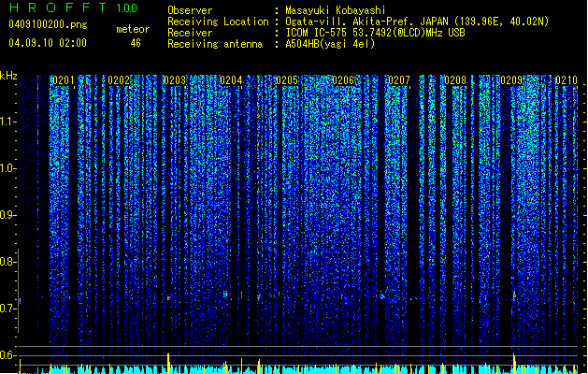Click the 0.6 frequency axis label
Viewport: 588px width, 374px height.
7,355
